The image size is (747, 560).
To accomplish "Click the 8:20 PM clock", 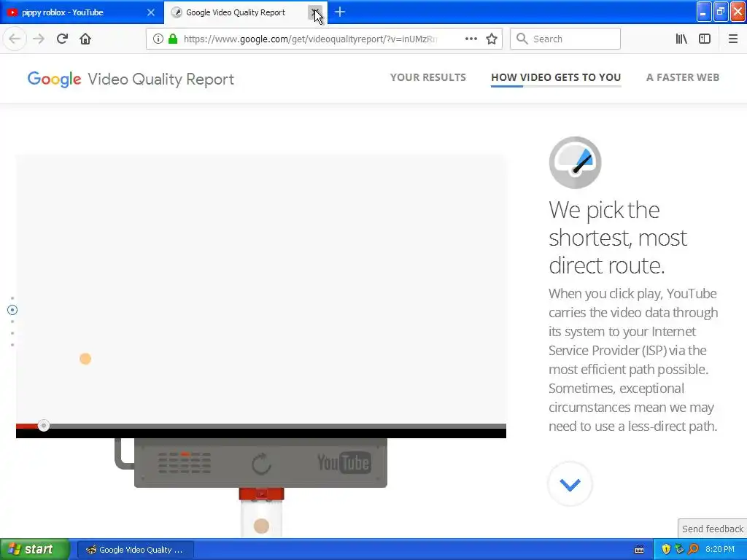I will (x=720, y=550).
